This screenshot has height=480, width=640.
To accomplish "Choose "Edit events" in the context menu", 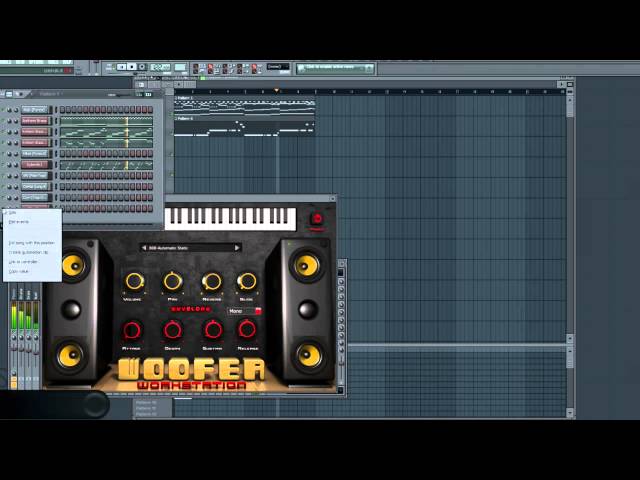I will 19,222.
